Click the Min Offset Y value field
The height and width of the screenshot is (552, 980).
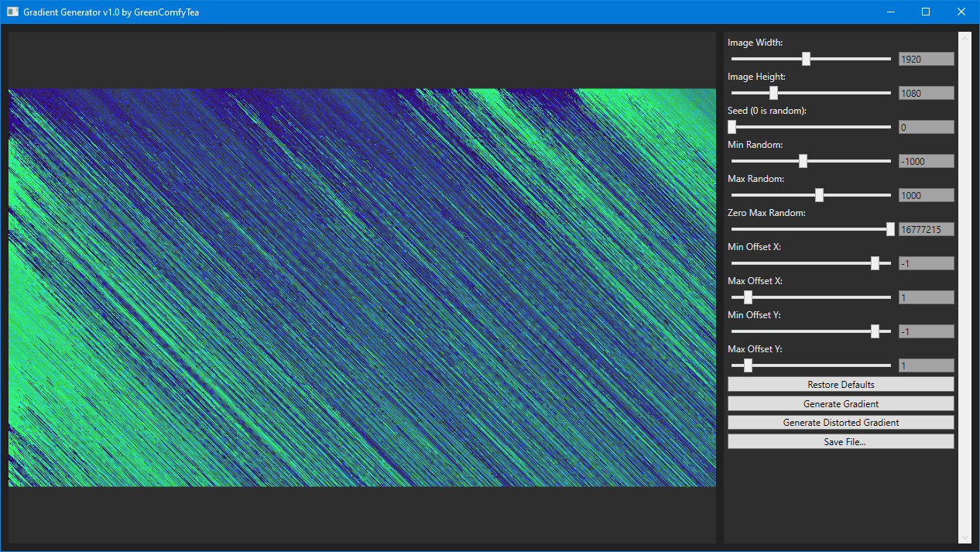(926, 331)
